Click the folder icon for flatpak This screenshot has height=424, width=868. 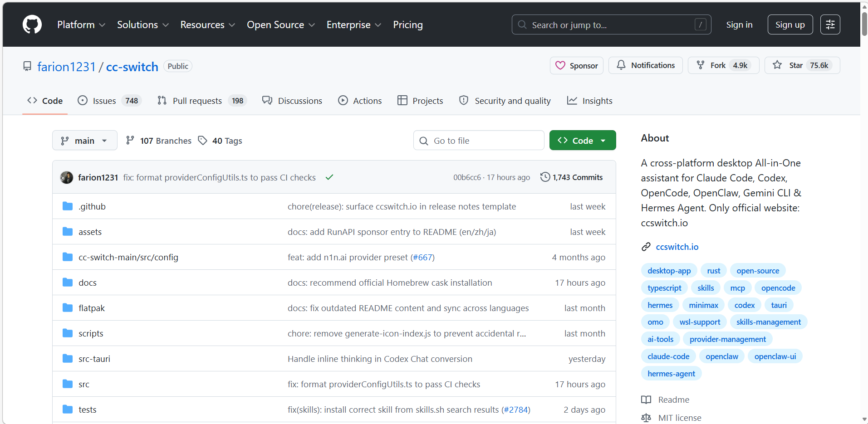[x=68, y=308]
